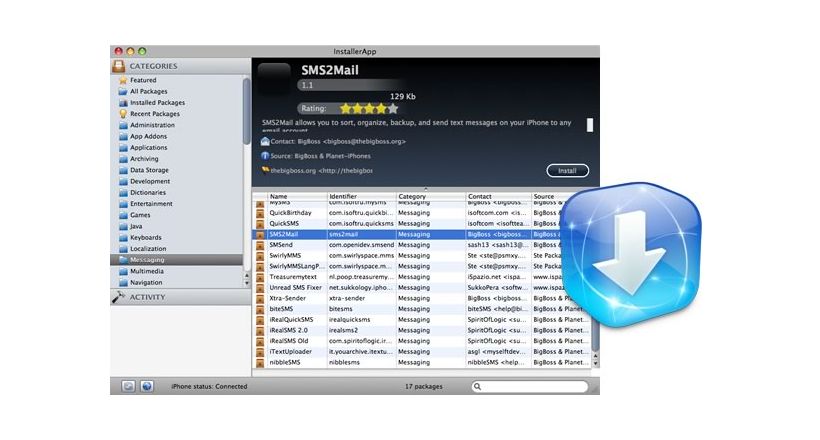Screen dimensions: 820x440
Task: Click the package icon beside nibbleSMS
Action: 260,362
